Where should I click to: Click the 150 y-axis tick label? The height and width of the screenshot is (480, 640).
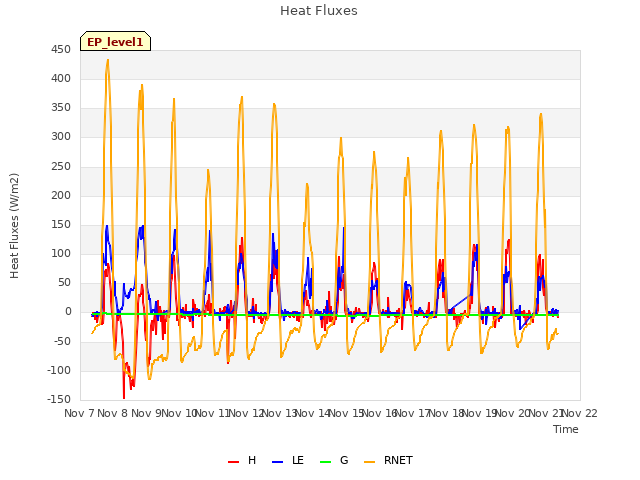pos(61,224)
